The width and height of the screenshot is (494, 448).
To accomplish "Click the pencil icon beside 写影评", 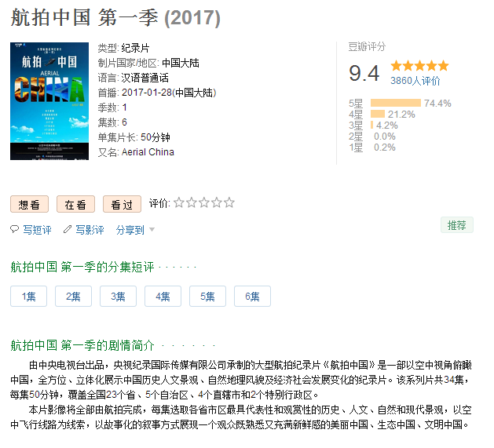I will pyautogui.click(x=67, y=229).
